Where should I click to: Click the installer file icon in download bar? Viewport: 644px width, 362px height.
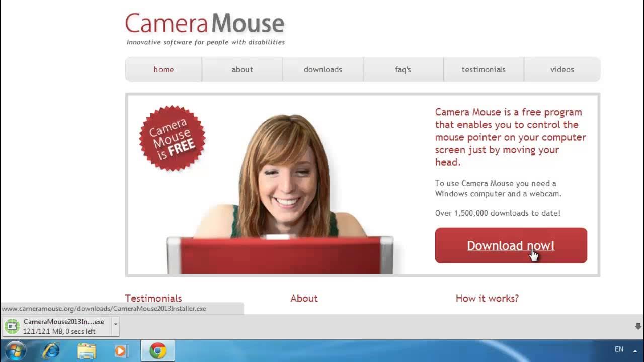click(x=12, y=326)
